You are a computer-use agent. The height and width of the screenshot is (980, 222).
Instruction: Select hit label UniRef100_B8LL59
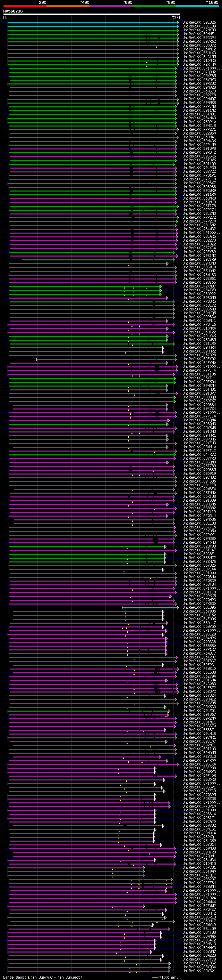[199, 929]
